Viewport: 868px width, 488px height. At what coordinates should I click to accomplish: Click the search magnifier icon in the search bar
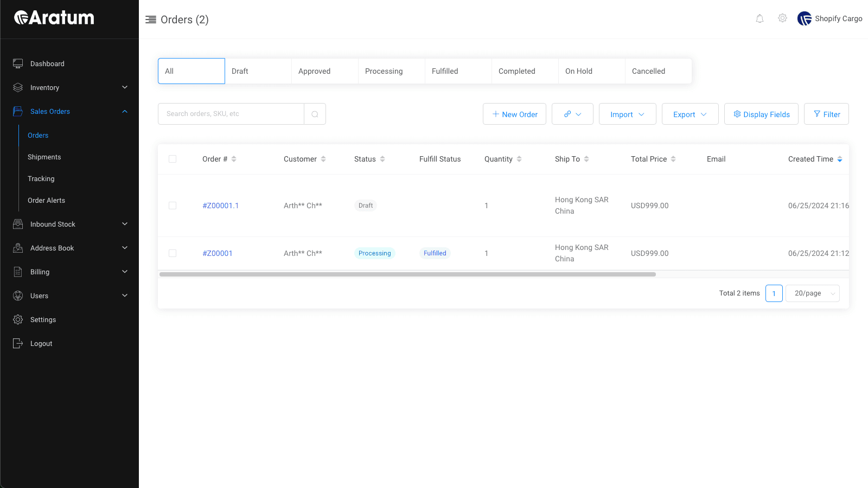coord(315,114)
